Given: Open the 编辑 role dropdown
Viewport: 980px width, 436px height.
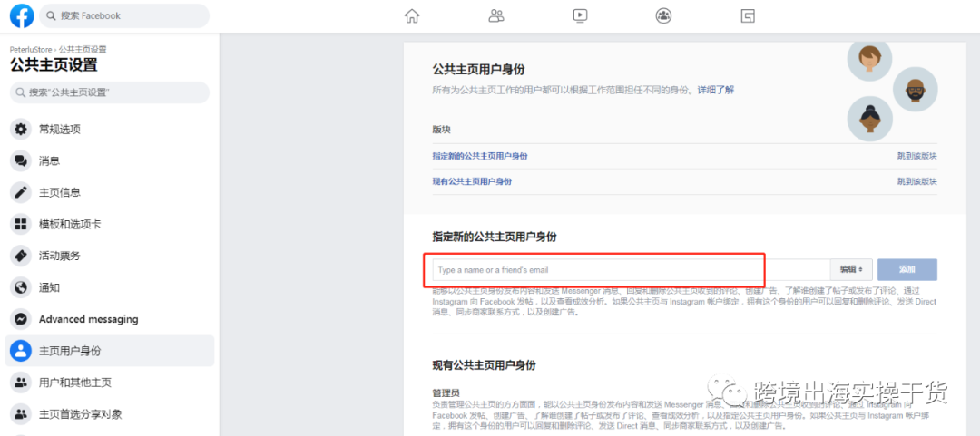Looking at the screenshot, I should click(850, 270).
